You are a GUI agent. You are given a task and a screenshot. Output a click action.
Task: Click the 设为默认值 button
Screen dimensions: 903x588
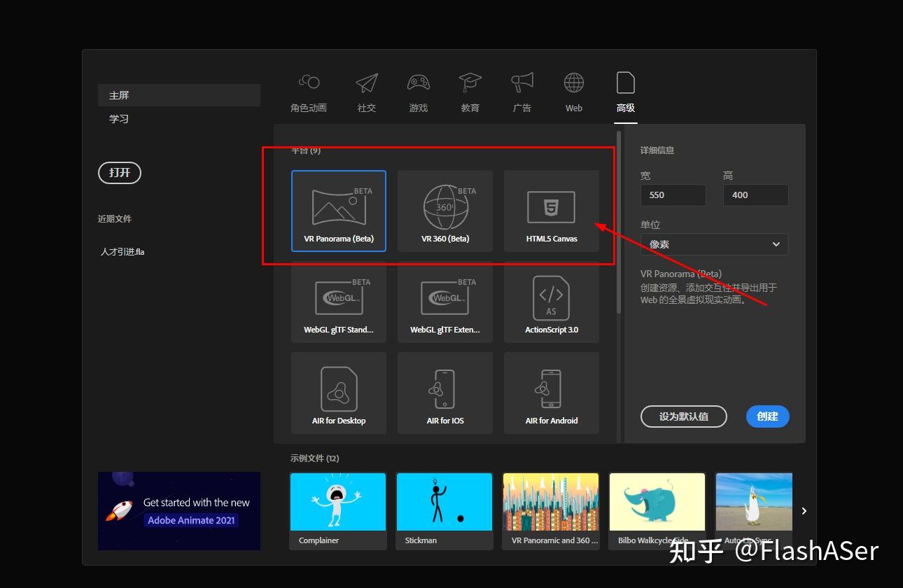683,416
